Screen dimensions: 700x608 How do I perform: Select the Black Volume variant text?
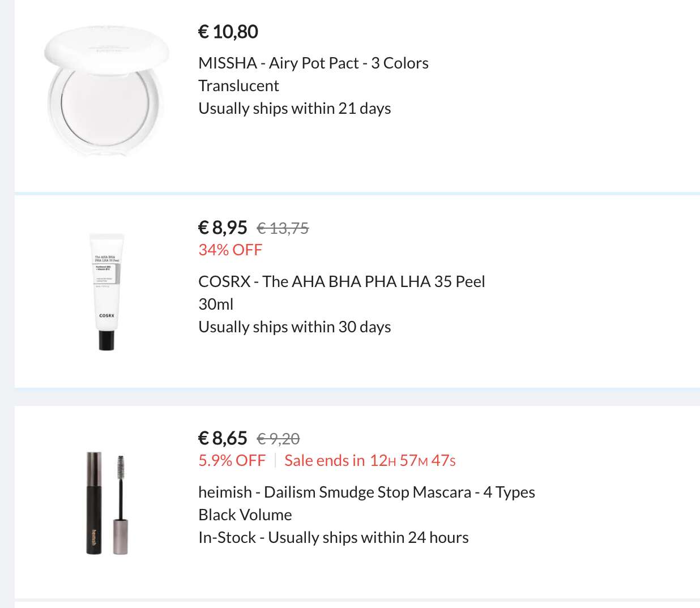[245, 515]
